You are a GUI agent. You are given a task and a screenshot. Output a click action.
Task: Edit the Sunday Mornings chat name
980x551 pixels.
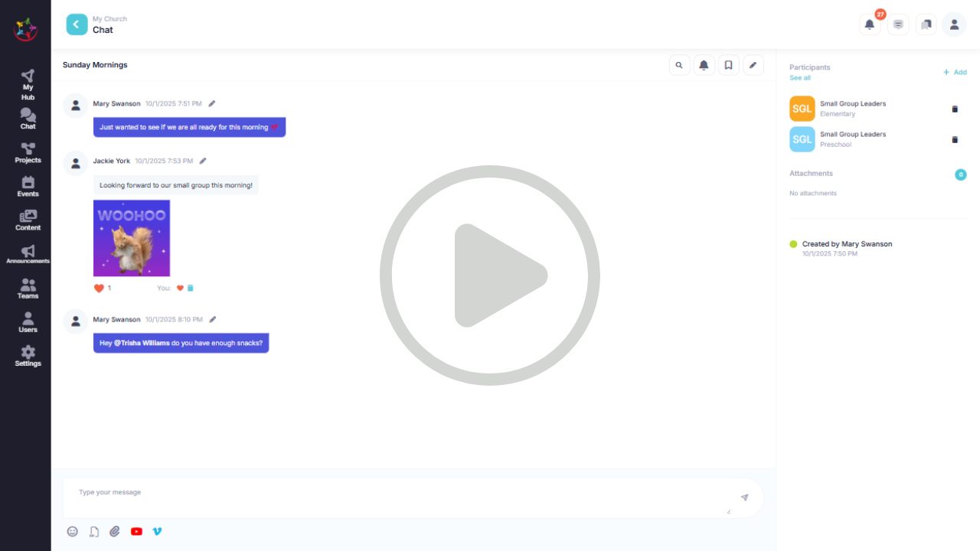point(753,66)
